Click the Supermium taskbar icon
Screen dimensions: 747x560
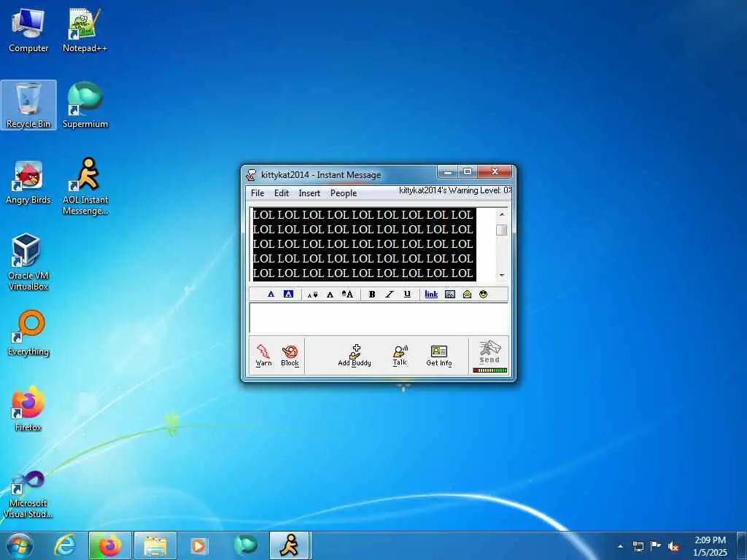(x=245, y=545)
